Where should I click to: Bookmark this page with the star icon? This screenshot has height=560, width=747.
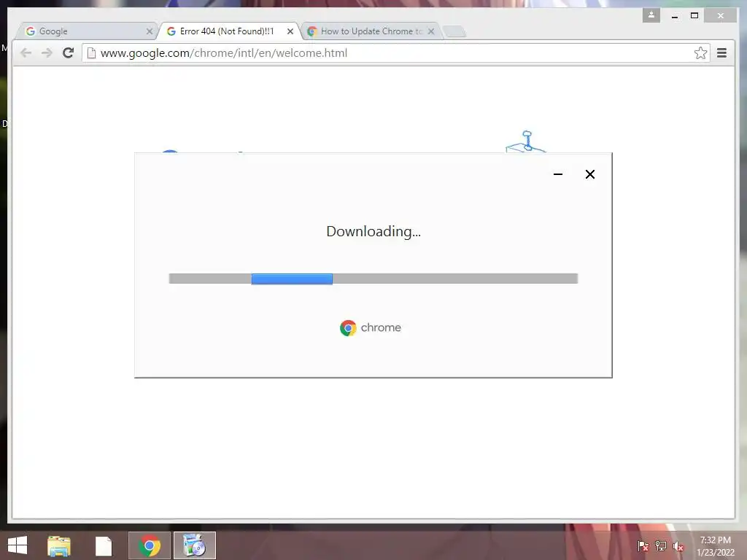click(x=700, y=52)
